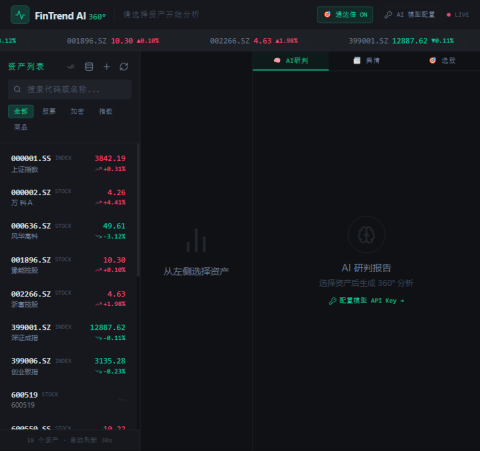Switch to the AI研判 tab

(x=291, y=61)
